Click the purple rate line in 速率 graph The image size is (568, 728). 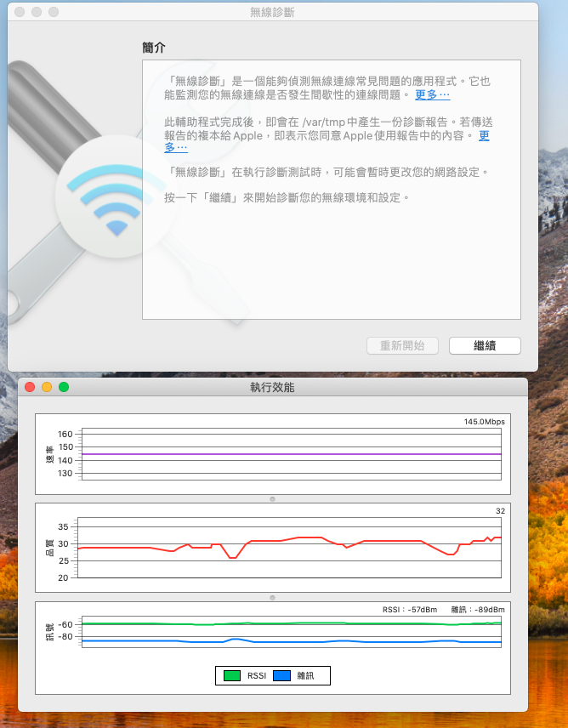pos(292,454)
